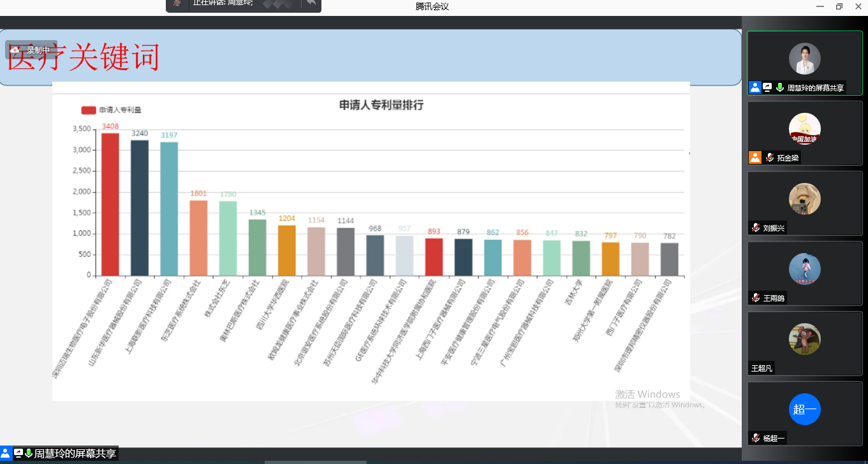Select 周慧玲's avatar thumbnail in the participant strip
This screenshot has height=464, width=868.
(x=804, y=59)
